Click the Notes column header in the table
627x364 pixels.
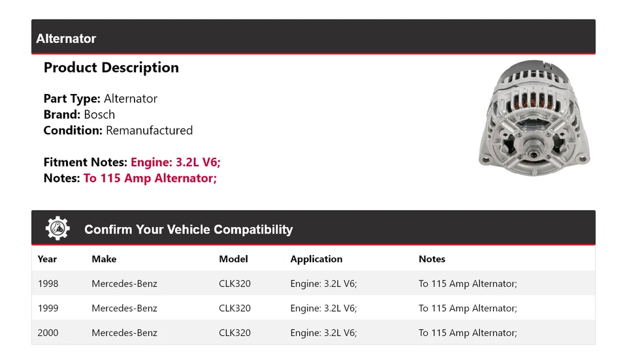(432, 259)
